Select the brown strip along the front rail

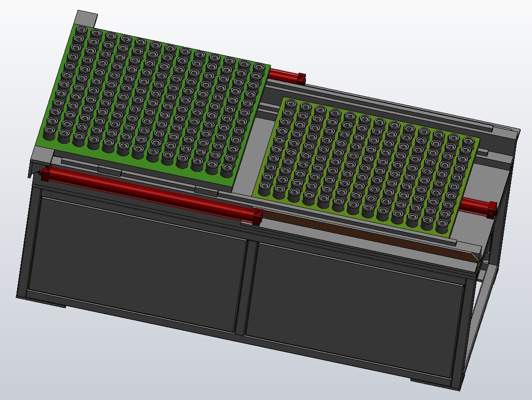pos(370,237)
